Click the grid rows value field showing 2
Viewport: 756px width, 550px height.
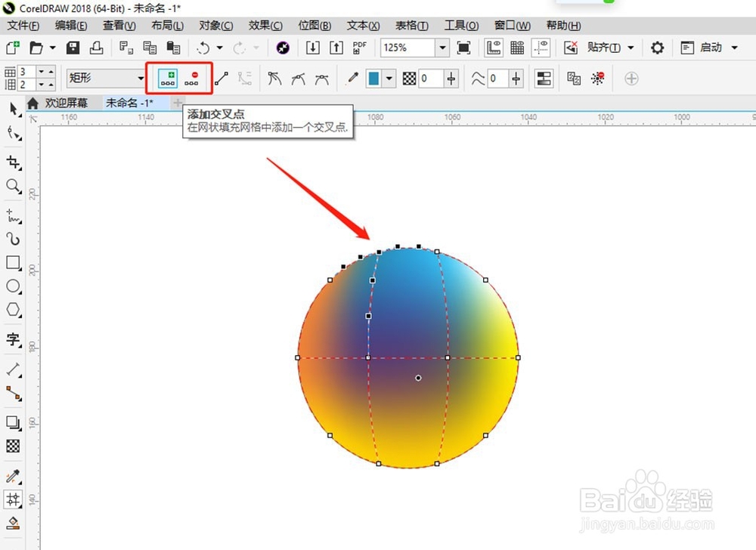point(26,85)
